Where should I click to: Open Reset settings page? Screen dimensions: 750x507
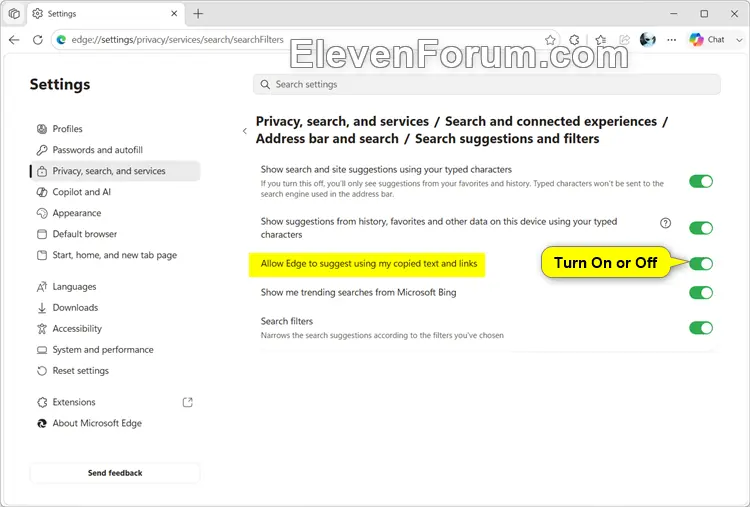pos(115,371)
